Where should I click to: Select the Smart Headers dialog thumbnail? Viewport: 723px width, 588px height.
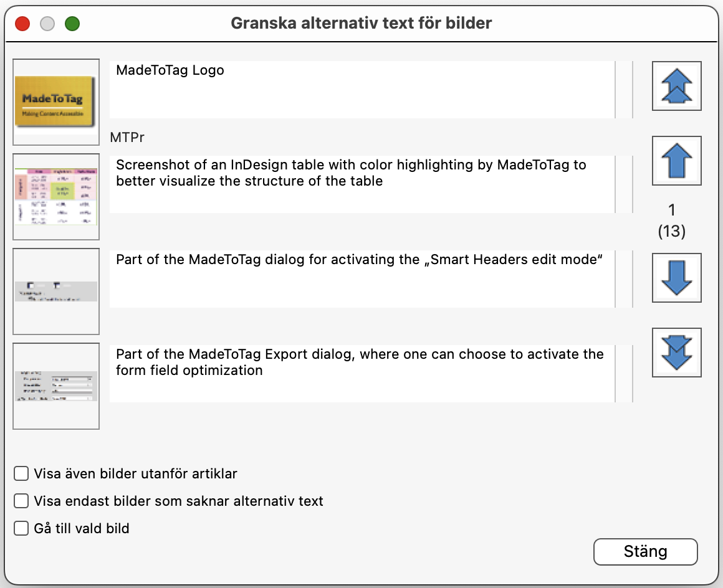tap(56, 292)
